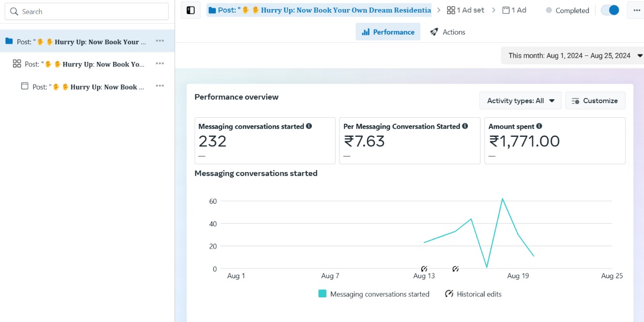This screenshot has height=322, width=644.
Task: Click the ad icon in breadcrumb
Action: click(506, 10)
